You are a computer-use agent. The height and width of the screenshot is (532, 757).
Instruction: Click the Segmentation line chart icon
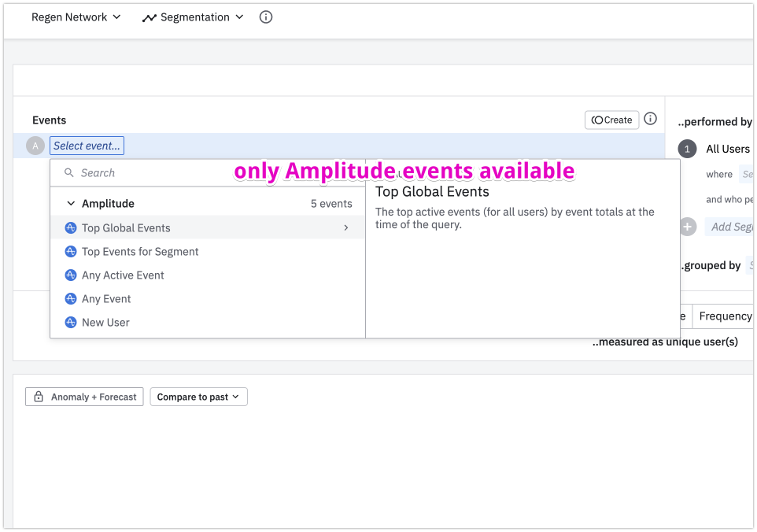(150, 18)
